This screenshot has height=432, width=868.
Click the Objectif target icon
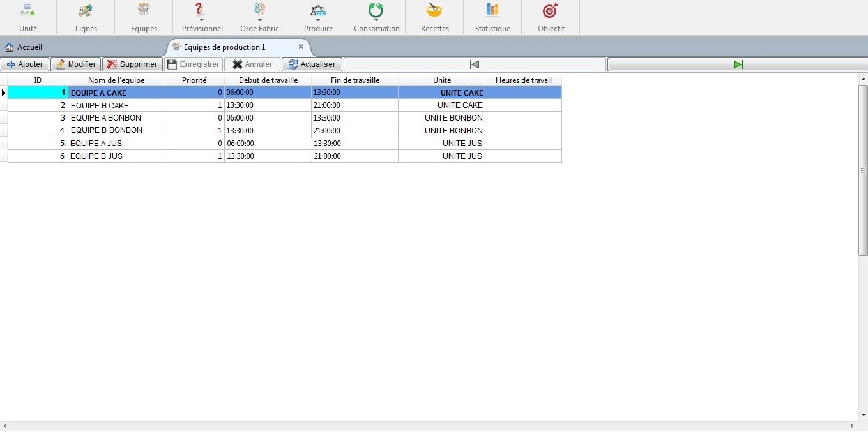point(551,11)
